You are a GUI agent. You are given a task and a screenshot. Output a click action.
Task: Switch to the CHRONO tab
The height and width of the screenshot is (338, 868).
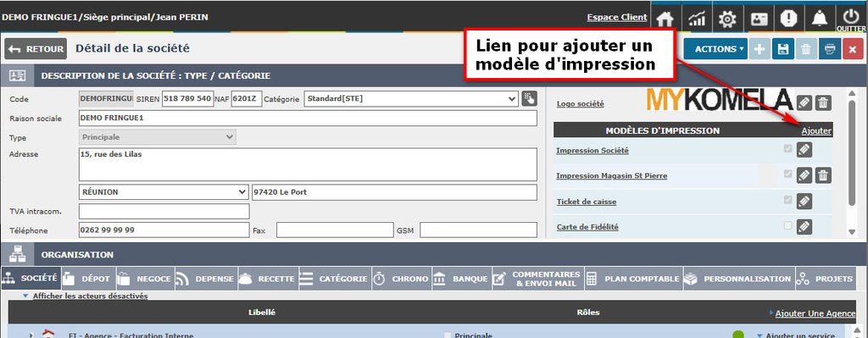click(401, 279)
